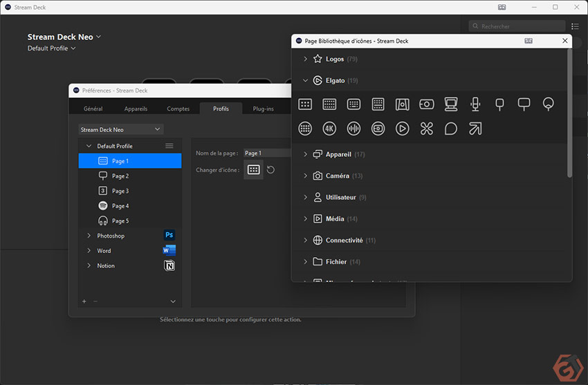Select the green screen icon in Elgato set
Viewport: 588px width, 385px height.
point(403,104)
